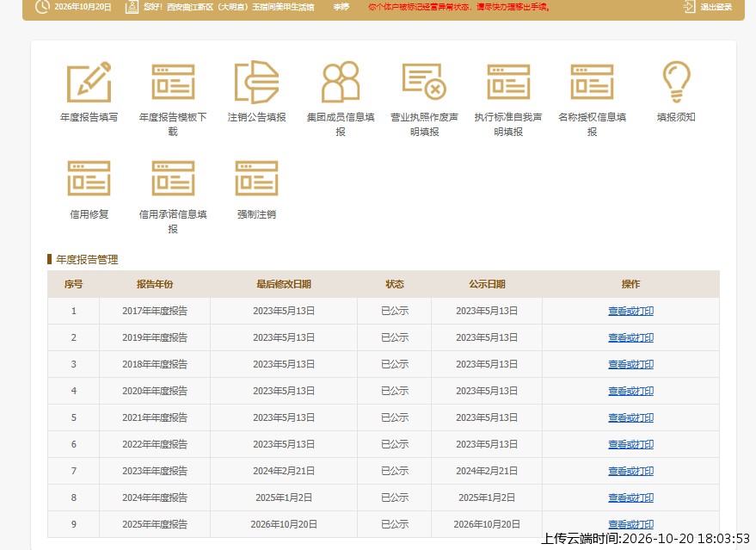
Task: Click the 2024年2月21日 last-modified date cell
Action: [284, 471]
